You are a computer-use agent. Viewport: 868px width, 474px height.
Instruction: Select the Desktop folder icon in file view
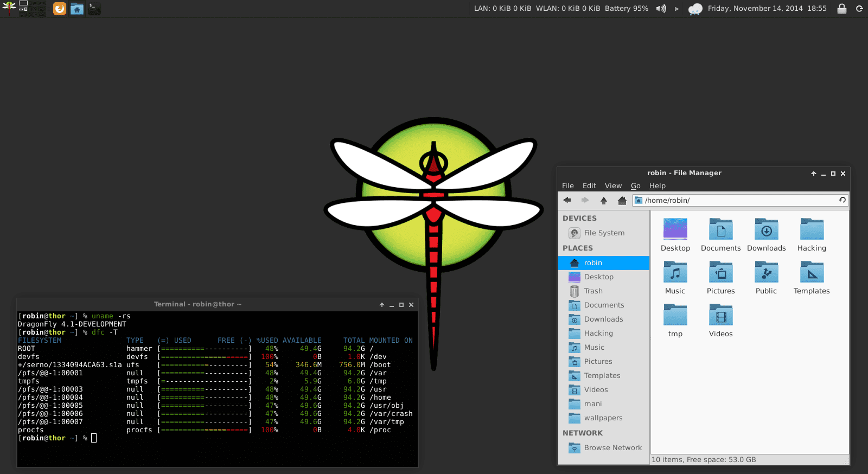pos(675,229)
